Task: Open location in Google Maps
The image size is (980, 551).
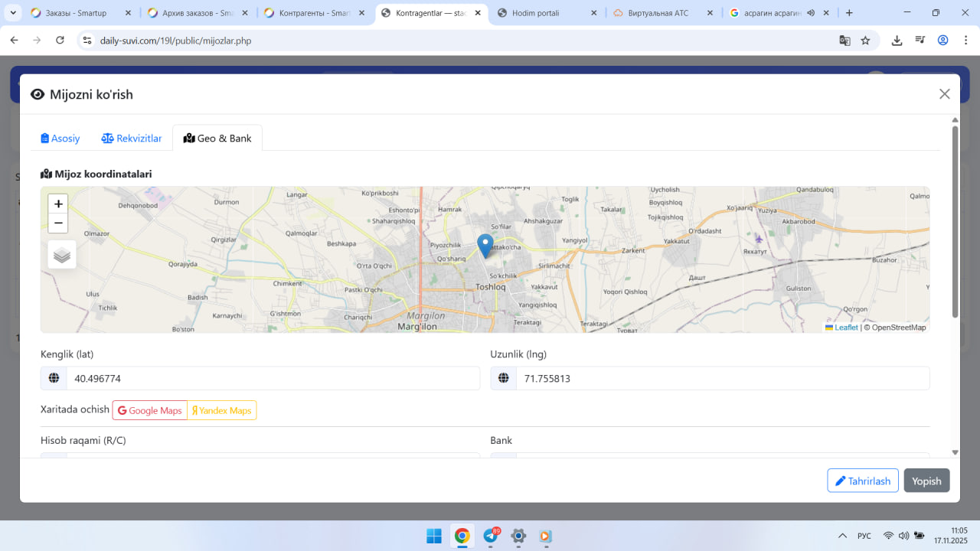Action: tap(150, 410)
